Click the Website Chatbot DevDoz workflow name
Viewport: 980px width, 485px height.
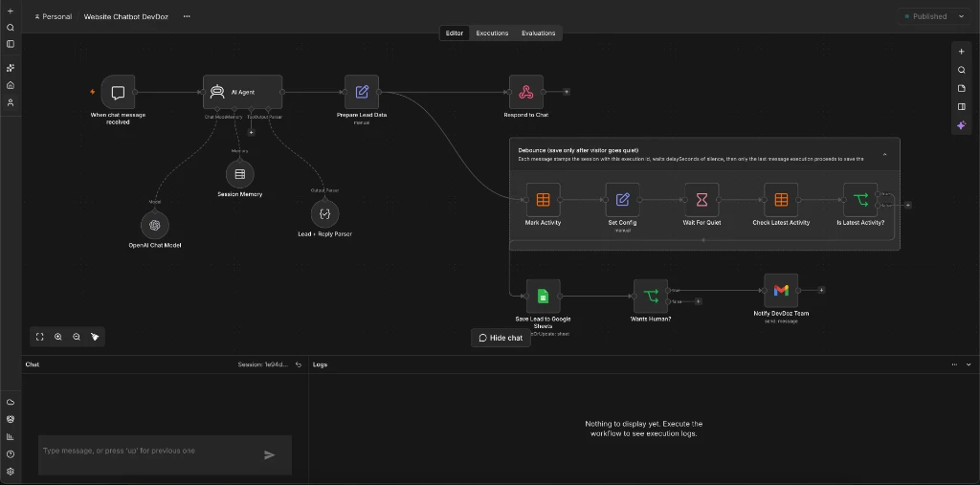click(x=125, y=17)
